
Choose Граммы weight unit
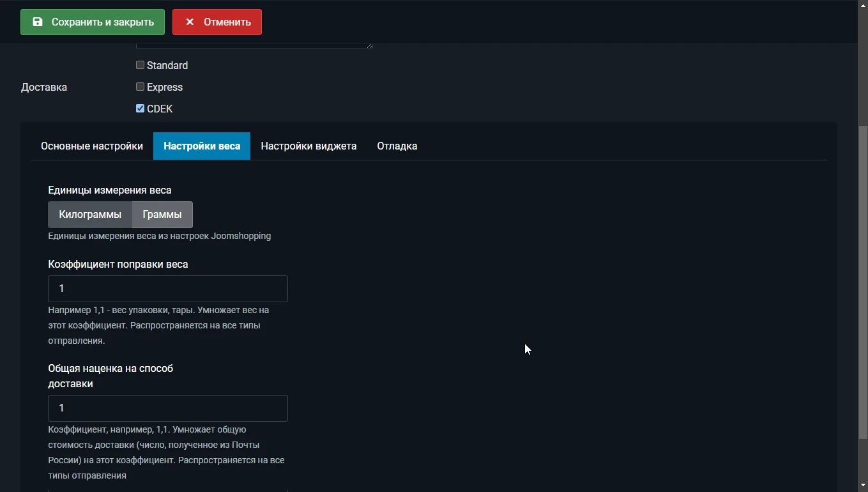click(162, 215)
